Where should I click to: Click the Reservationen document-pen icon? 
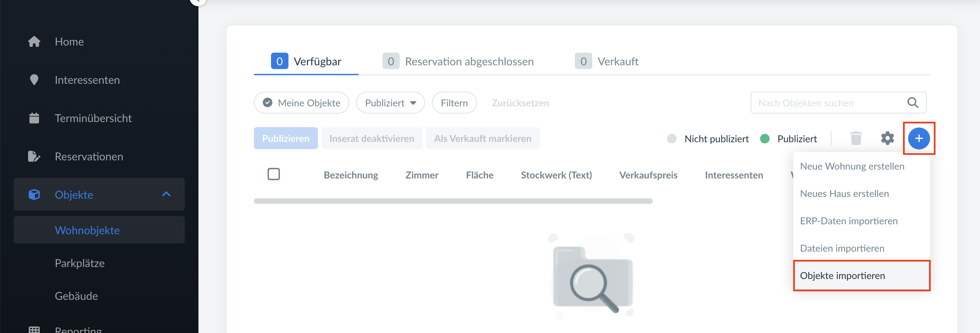coord(34,157)
